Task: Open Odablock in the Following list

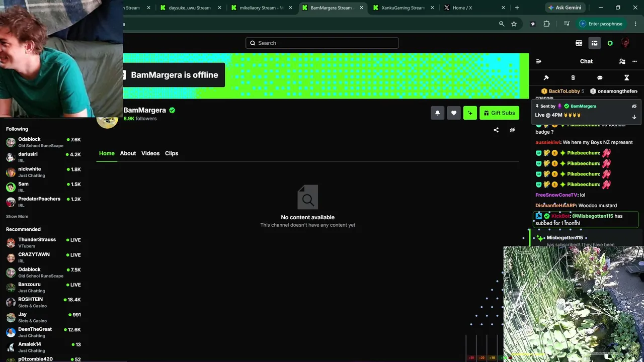Action: (x=43, y=142)
